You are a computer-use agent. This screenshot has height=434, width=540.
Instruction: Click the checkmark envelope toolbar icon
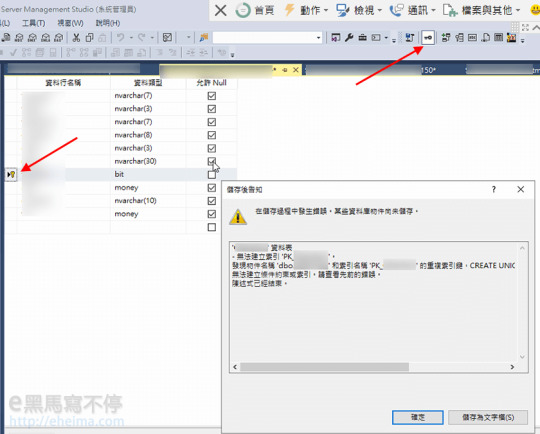[x=167, y=38]
